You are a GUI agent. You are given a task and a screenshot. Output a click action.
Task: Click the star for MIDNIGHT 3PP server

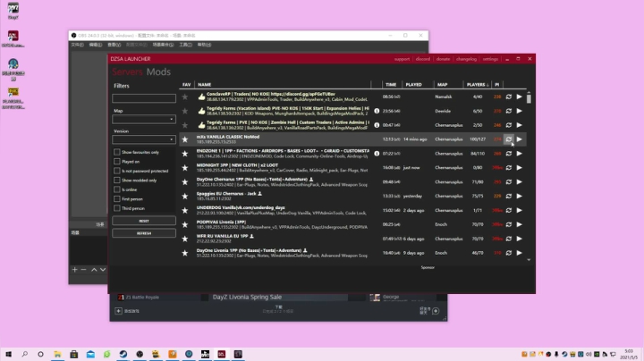pos(185,168)
